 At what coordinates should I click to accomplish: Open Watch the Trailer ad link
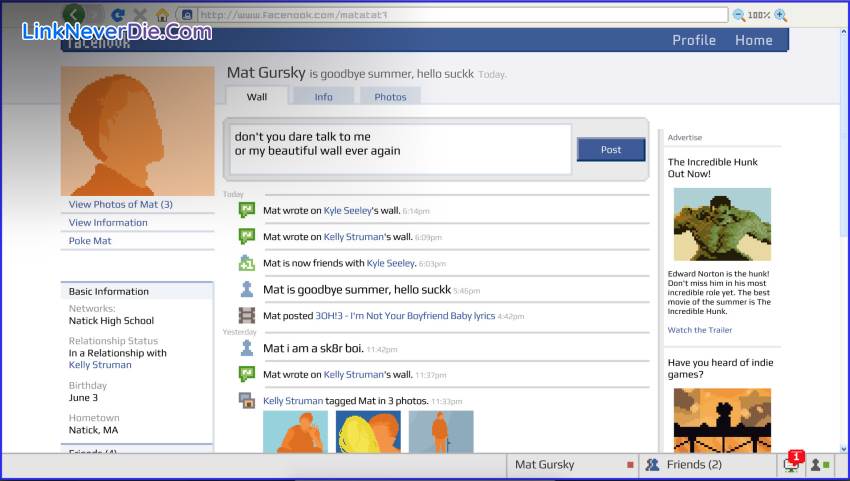pos(699,330)
